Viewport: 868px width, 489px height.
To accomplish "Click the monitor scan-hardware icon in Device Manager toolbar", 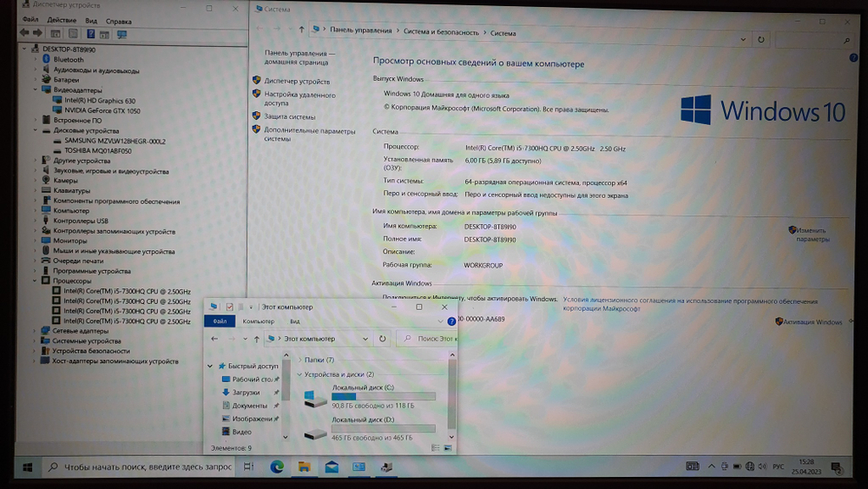I will click(122, 35).
